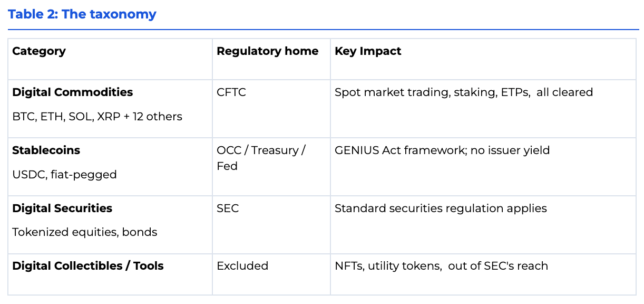Click the Regulatory home column header
644x304 pixels.
coord(267,51)
